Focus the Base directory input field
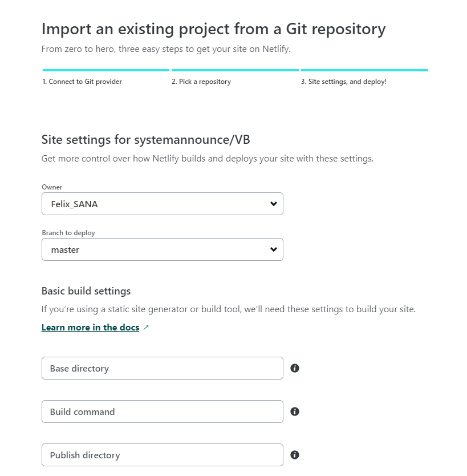Screen dimensions: 467x476 163,368
